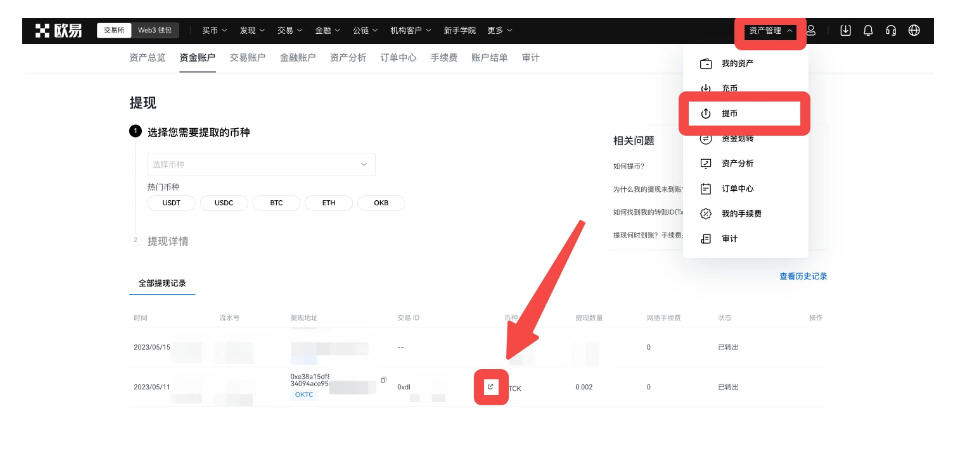Choose the USDC popular coin
This screenshot has height=455, width=974.
224,203
